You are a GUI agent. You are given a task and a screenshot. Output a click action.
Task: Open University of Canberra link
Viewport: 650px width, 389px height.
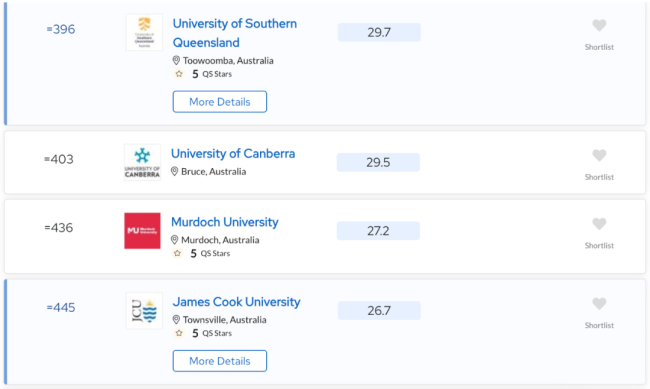tap(233, 153)
